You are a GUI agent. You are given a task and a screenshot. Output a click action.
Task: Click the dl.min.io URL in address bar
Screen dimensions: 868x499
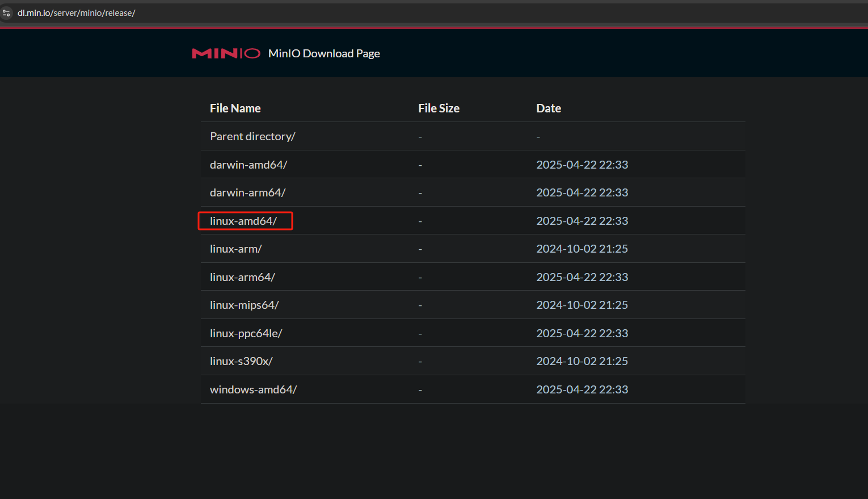pyautogui.click(x=77, y=12)
